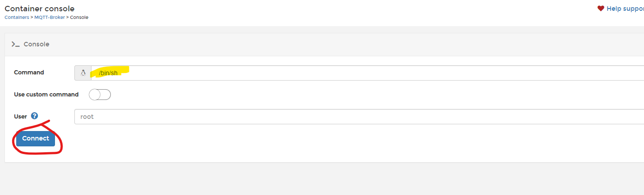Viewport: 644px width, 195px height.
Task: Click the blank space right of the Connect button
Action: 349,139
